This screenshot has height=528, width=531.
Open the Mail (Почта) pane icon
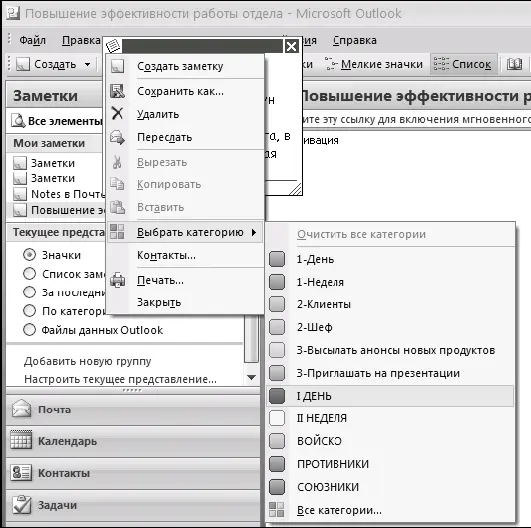click(21, 408)
